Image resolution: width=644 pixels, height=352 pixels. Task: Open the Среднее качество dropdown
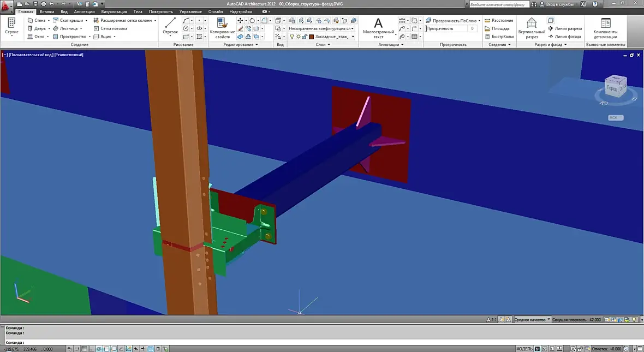point(532,320)
